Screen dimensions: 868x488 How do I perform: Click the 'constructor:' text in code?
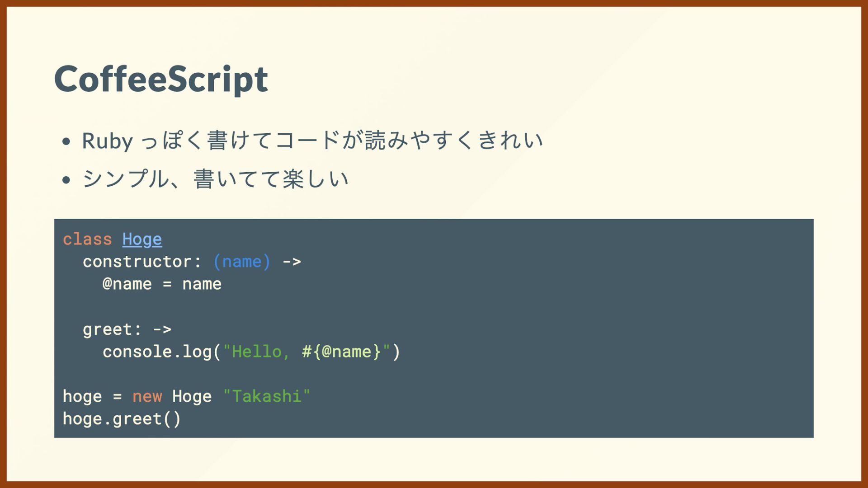142,262
